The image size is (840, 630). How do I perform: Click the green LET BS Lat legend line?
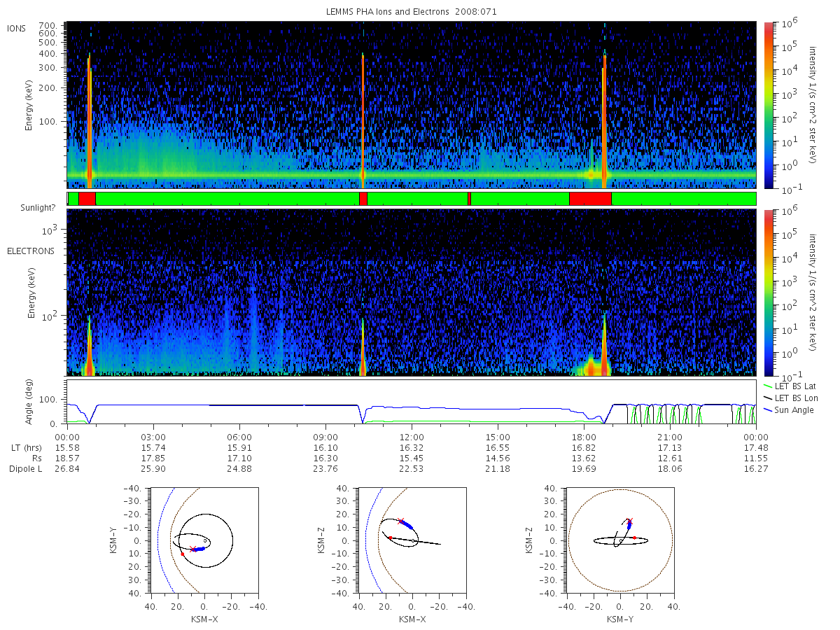[x=766, y=386]
